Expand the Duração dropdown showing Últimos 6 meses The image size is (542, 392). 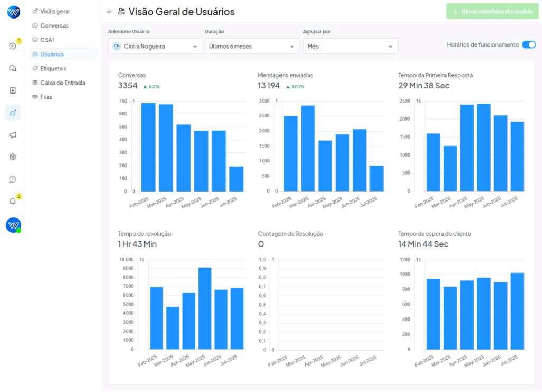tap(252, 47)
